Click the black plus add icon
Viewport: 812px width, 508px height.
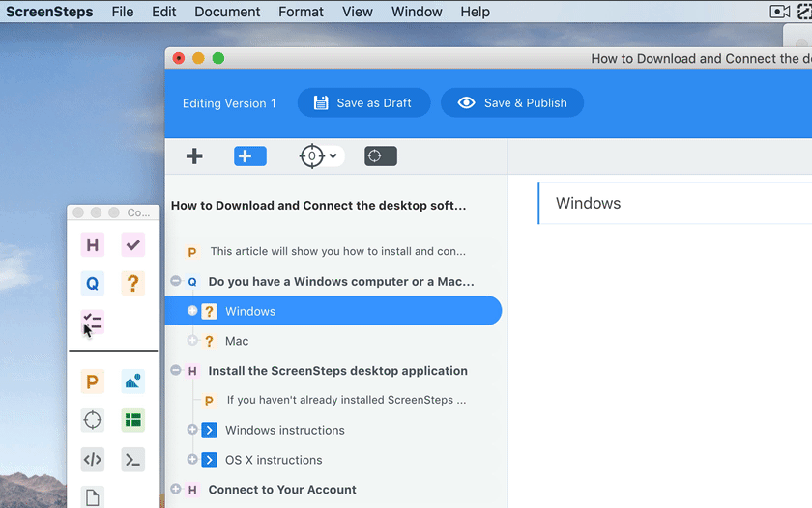pyautogui.click(x=194, y=155)
